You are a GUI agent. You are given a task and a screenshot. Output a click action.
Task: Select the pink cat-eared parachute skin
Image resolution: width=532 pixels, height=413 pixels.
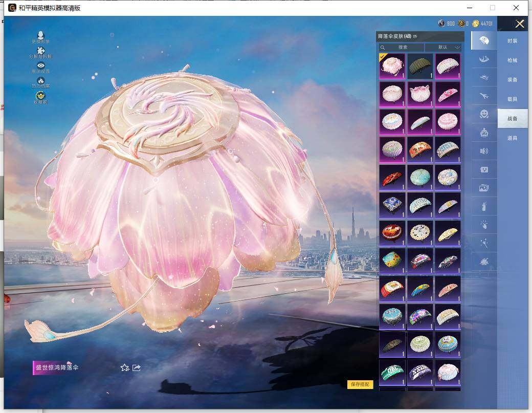coord(419,94)
